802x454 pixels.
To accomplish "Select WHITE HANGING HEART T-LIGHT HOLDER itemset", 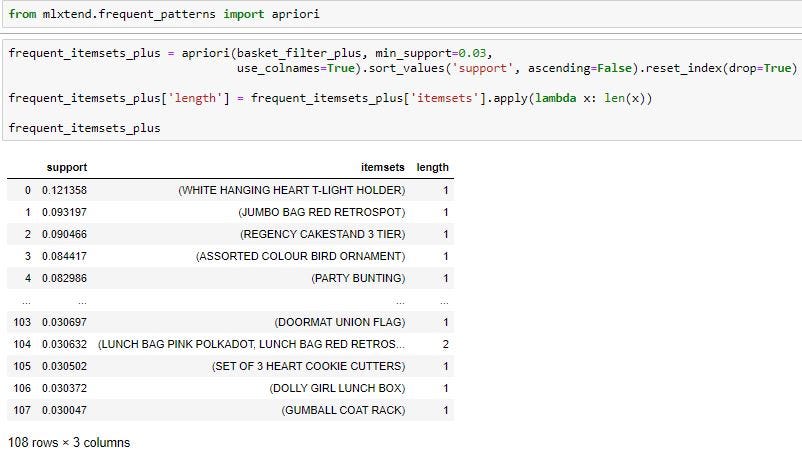I will [292, 190].
